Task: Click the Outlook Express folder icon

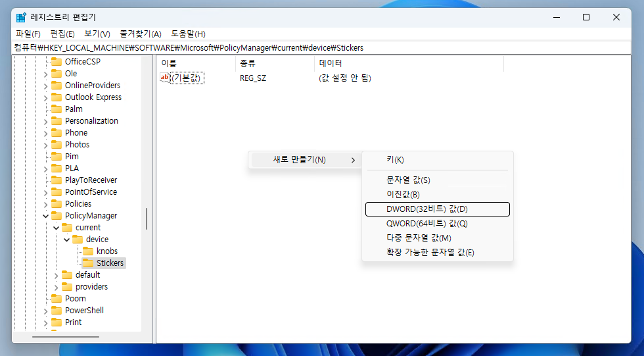Action: (x=57, y=97)
